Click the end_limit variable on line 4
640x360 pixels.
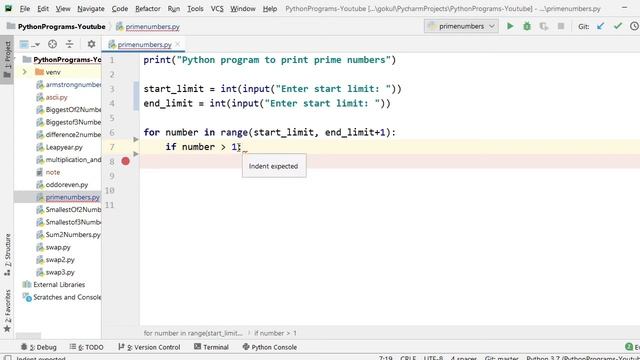click(x=168, y=104)
